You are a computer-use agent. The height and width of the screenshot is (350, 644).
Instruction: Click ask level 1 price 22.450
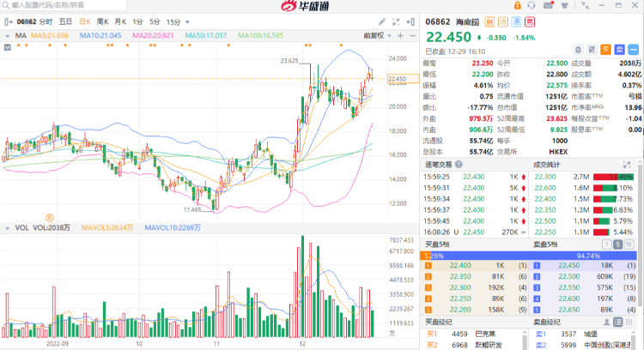click(568, 265)
